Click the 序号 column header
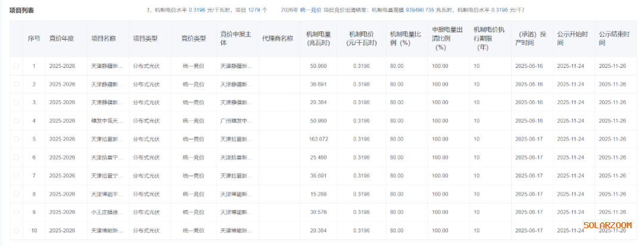 click(x=34, y=38)
